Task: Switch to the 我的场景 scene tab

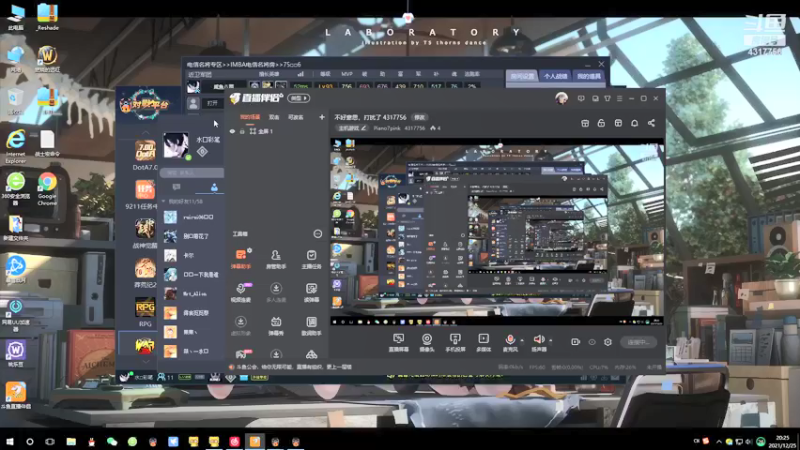Action: coord(250,117)
